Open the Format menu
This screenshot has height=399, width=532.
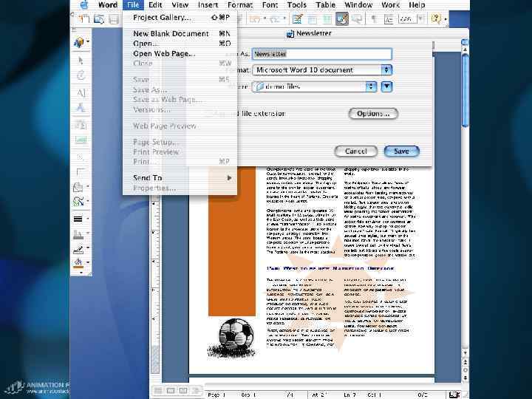[240, 4]
